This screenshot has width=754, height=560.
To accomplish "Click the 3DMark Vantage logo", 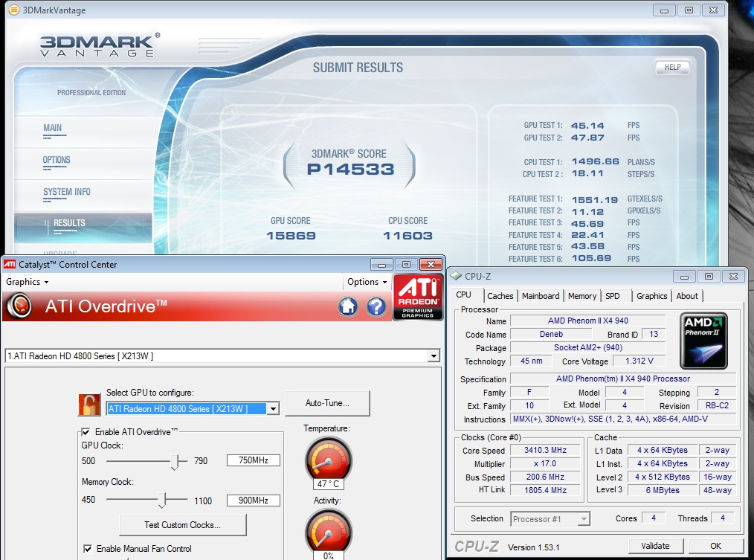I will click(x=100, y=45).
